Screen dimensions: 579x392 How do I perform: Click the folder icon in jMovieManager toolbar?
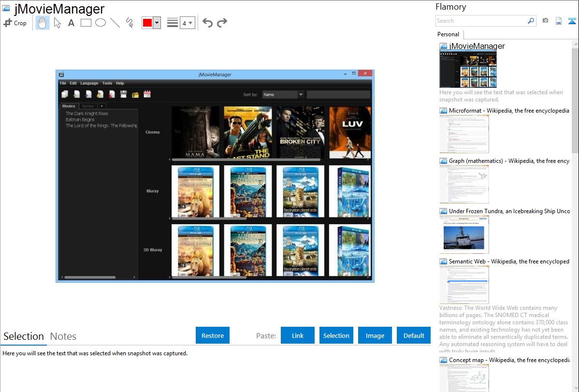tap(135, 95)
